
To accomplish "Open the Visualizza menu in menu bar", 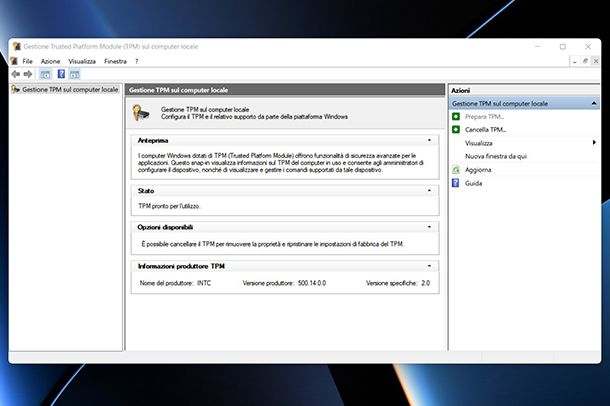I will [82, 61].
